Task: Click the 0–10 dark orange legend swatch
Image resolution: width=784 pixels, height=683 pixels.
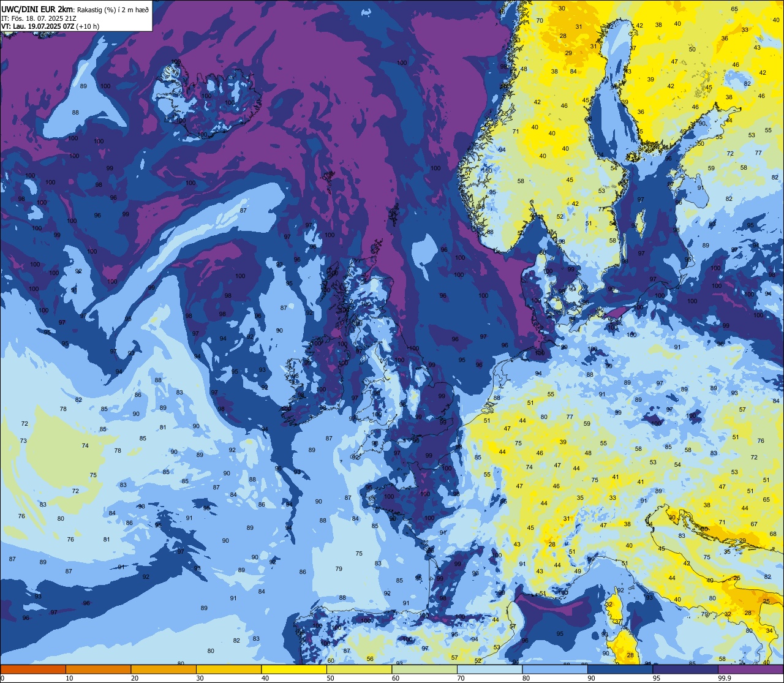Action: click(x=33, y=669)
